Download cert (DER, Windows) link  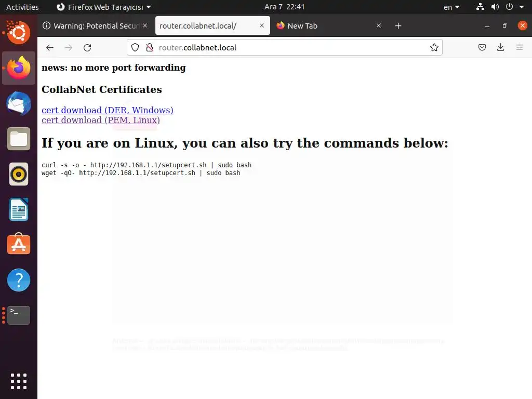tap(108, 110)
